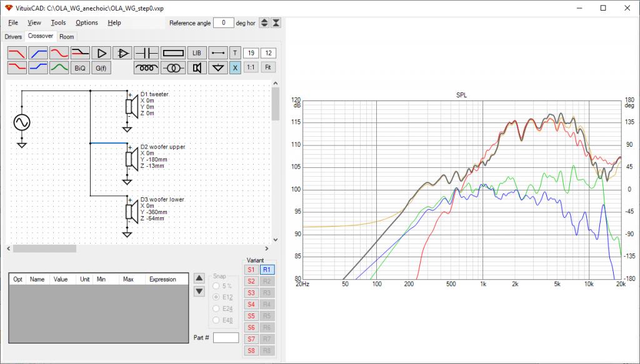Recall variant R1
640x364 pixels.
(x=267, y=270)
